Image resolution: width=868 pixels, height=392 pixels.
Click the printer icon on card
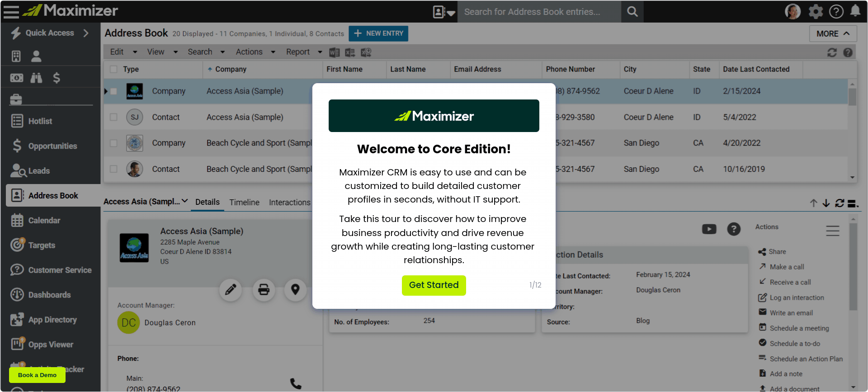click(264, 289)
